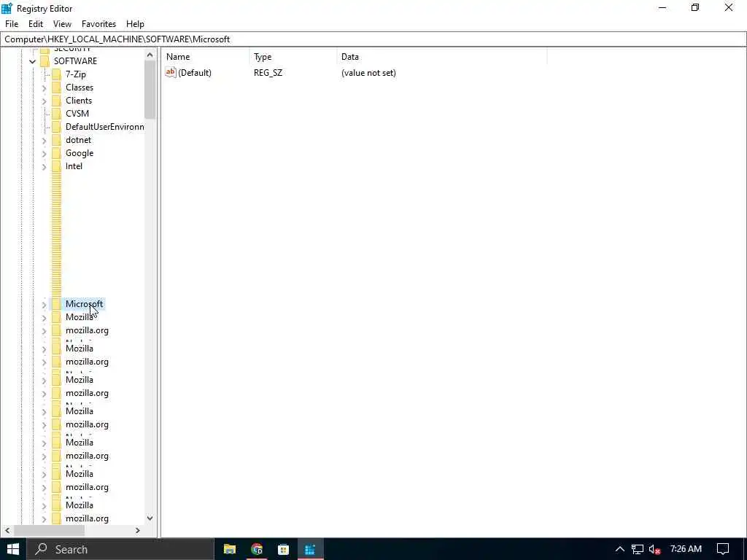Sort values by the Name column header
The image size is (747, 560).
[206, 57]
